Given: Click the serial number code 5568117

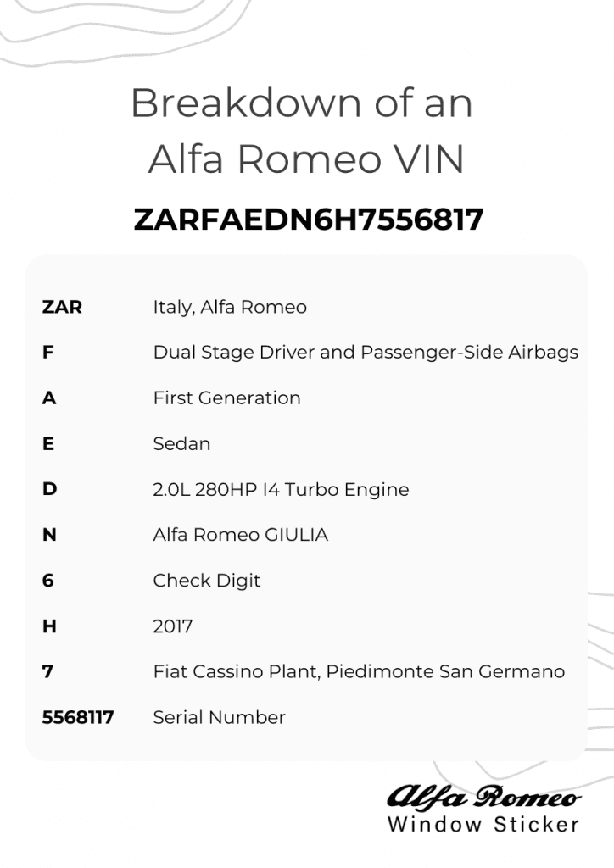Looking at the screenshot, I should 78,718.
